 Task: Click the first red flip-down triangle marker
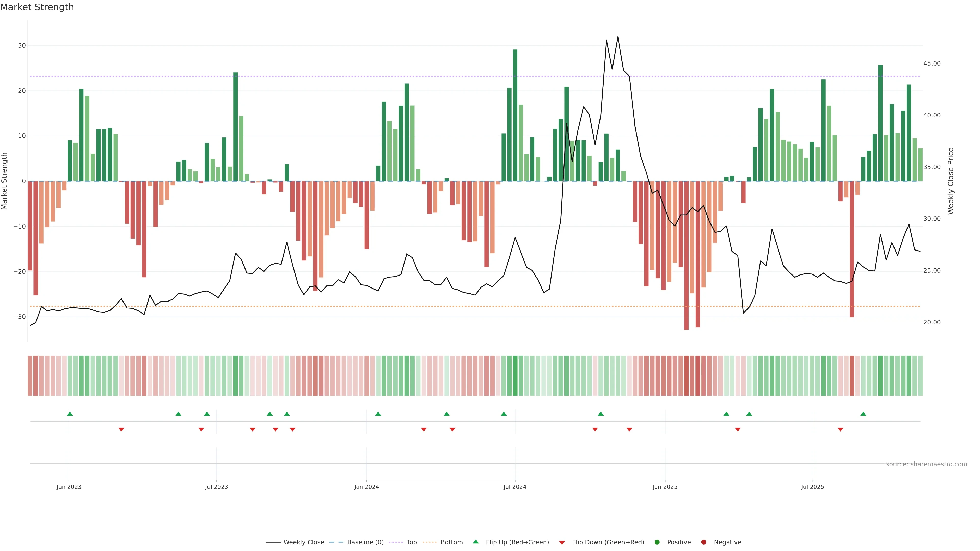tap(121, 429)
